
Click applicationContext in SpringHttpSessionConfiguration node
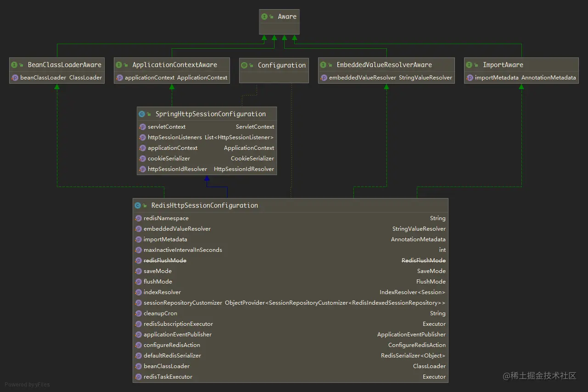pyautogui.click(x=173, y=148)
